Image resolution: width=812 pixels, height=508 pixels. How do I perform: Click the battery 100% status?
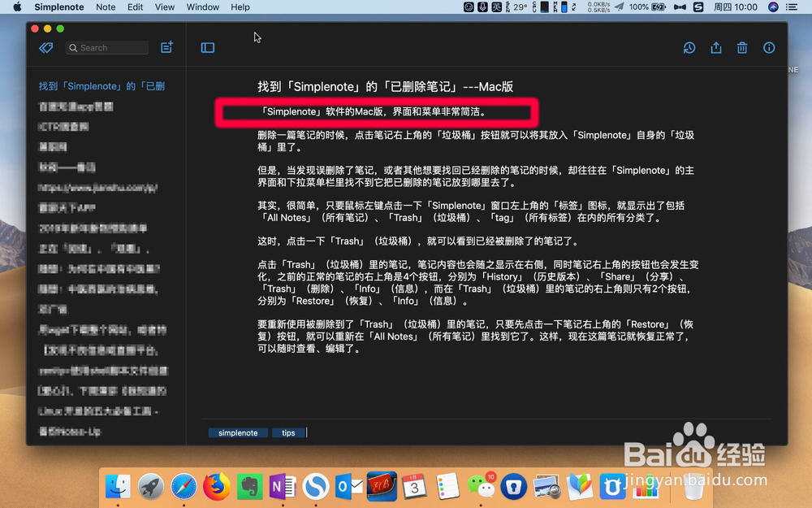[x=647, y=7]
